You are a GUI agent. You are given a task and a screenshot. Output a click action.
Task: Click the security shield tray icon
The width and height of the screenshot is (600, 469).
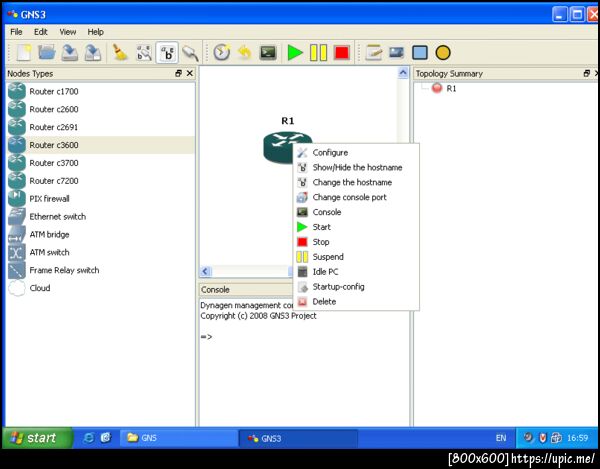coord(542,438)
